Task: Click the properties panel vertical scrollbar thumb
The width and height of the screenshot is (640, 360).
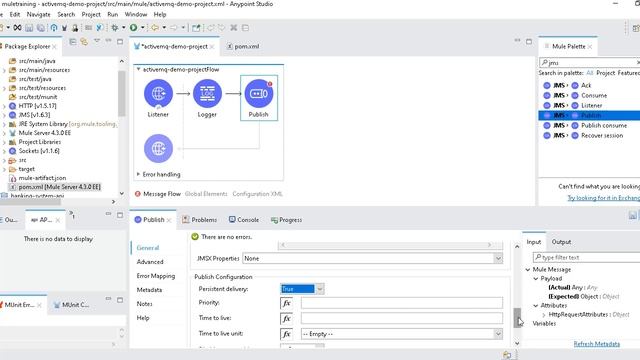Action: 517,318
